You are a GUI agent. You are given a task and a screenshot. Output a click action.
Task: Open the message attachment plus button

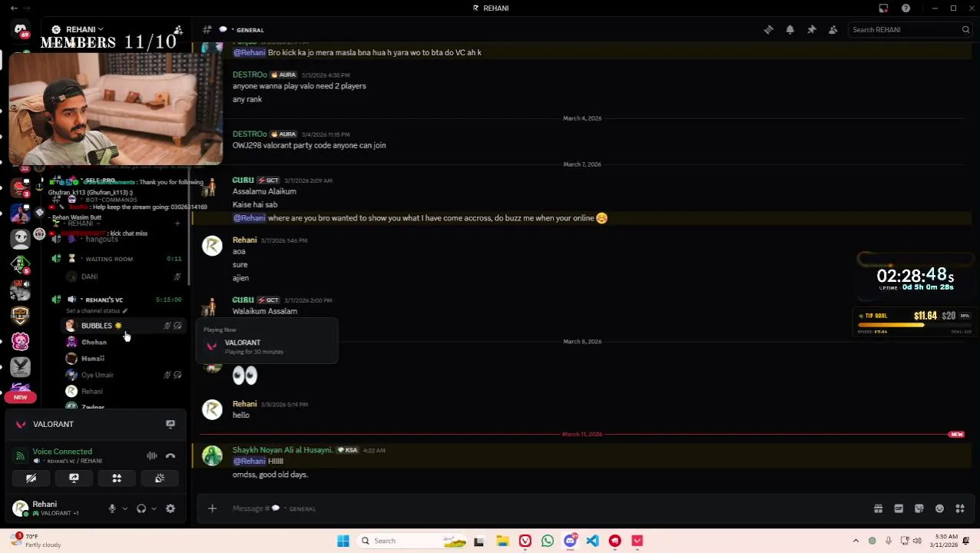click(212, 508)
